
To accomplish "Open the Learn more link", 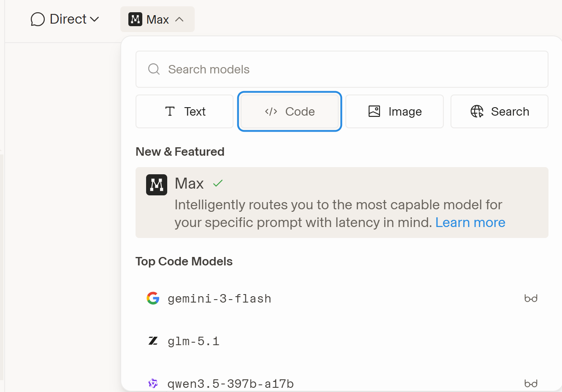I will pos(470,222).
